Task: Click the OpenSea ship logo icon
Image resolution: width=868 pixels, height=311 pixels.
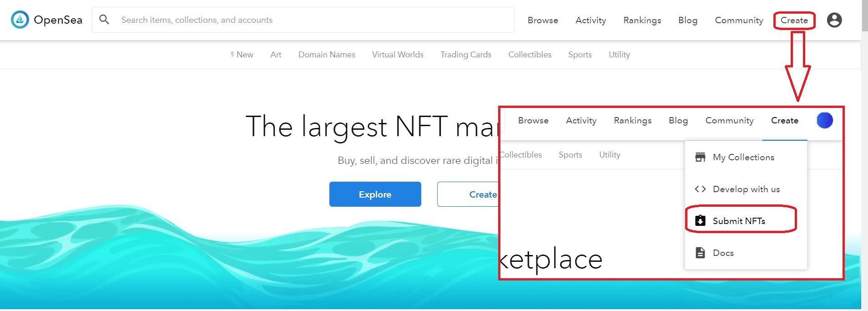Action: pos(20,20)
